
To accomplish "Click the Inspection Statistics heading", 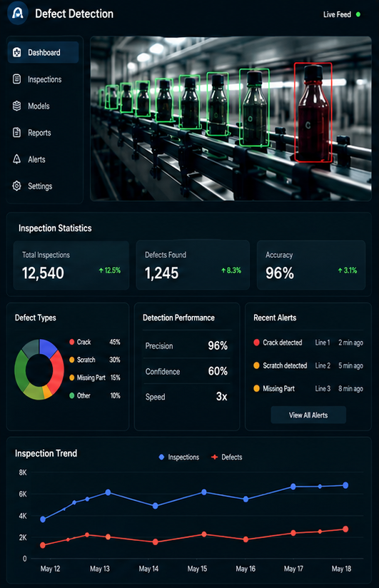I will click(x=55, y=228).
